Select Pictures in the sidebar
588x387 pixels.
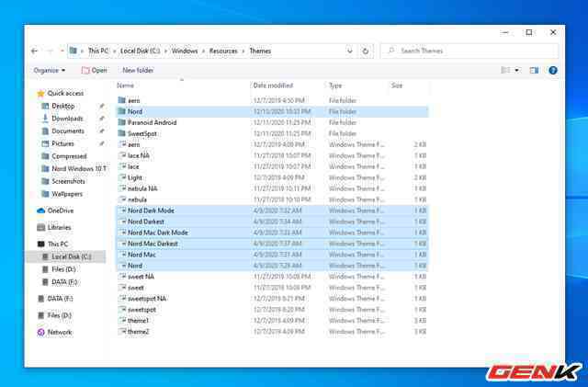click(58, 143)
